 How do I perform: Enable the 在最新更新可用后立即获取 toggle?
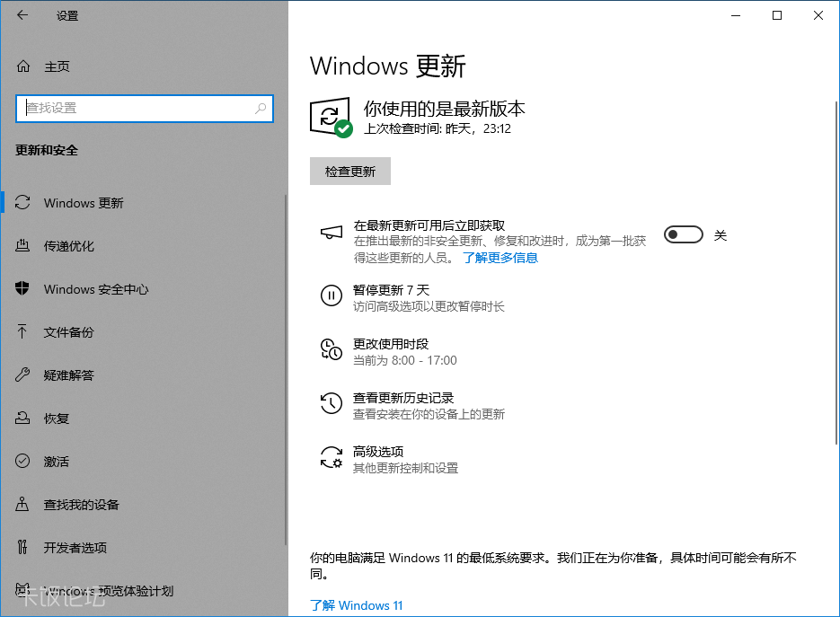(683, 235)
